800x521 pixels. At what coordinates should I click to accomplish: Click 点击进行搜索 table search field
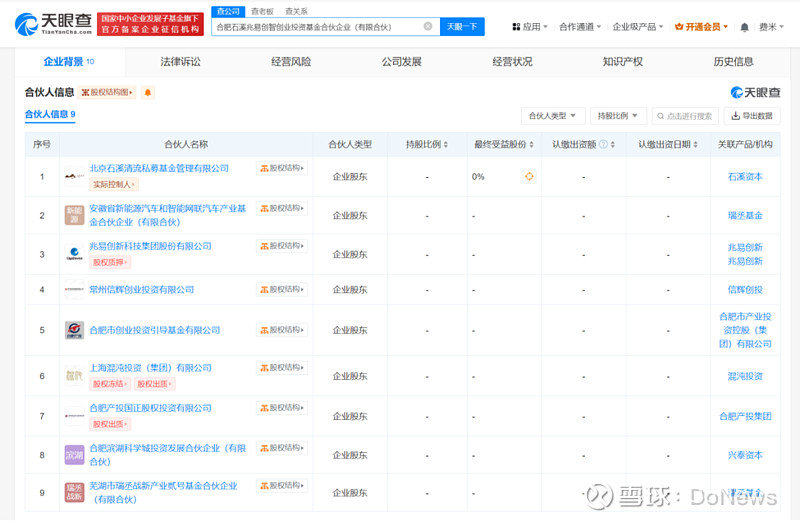click(x=685, y=116)
